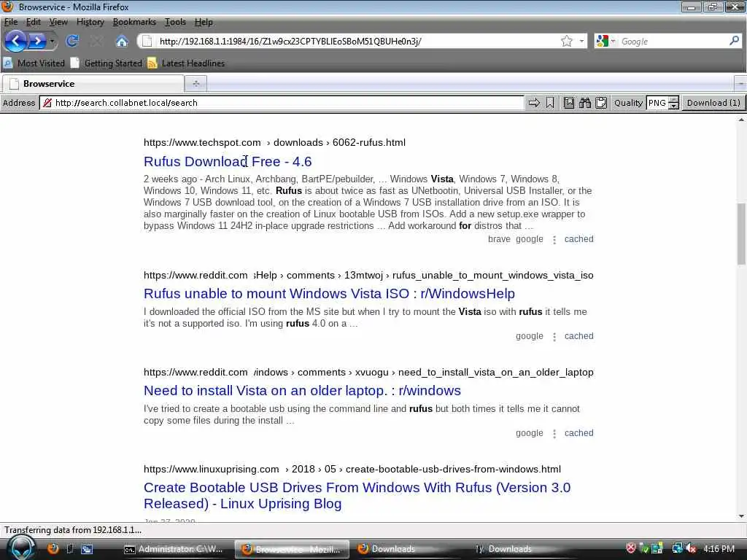Decrease the Quality stepper value
This screenshot has height=560, width=747.
[x=673, y=106]
